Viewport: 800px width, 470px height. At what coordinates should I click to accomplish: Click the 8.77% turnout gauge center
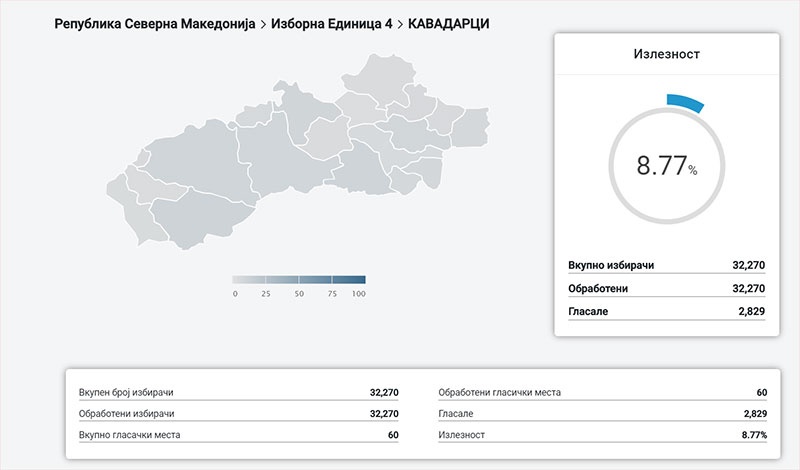tap(666, 166)
